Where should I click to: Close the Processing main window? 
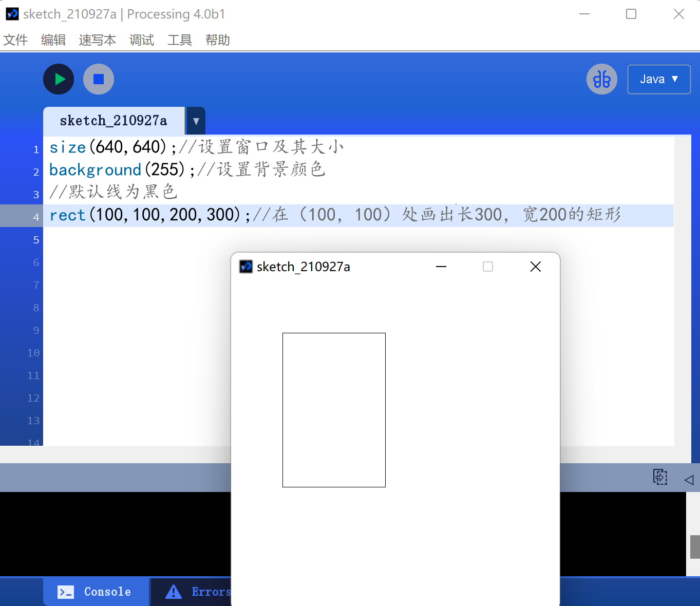679,14
